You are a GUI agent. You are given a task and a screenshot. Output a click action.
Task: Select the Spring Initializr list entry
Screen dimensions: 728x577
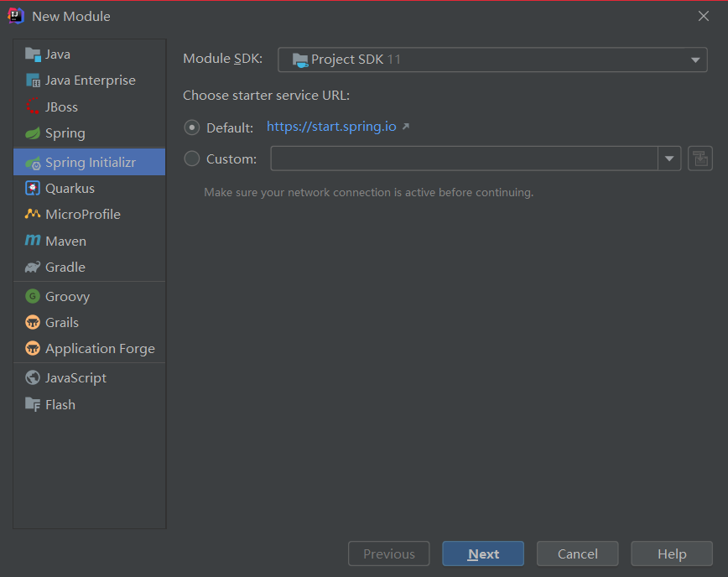point(89,162)
